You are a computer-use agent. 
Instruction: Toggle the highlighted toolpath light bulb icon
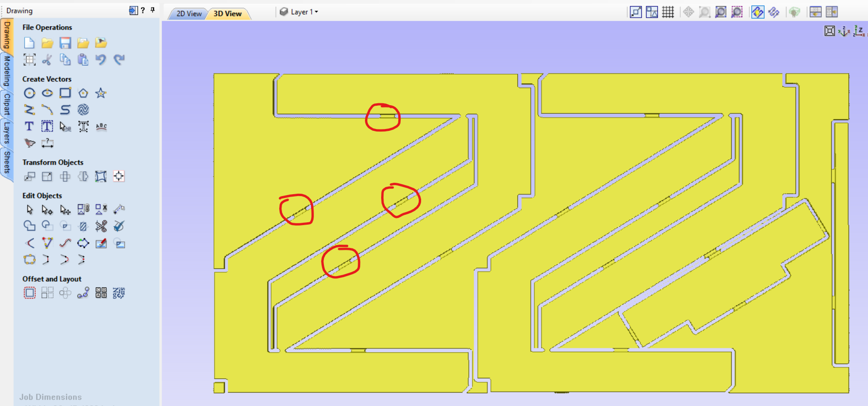click(757, 12)
